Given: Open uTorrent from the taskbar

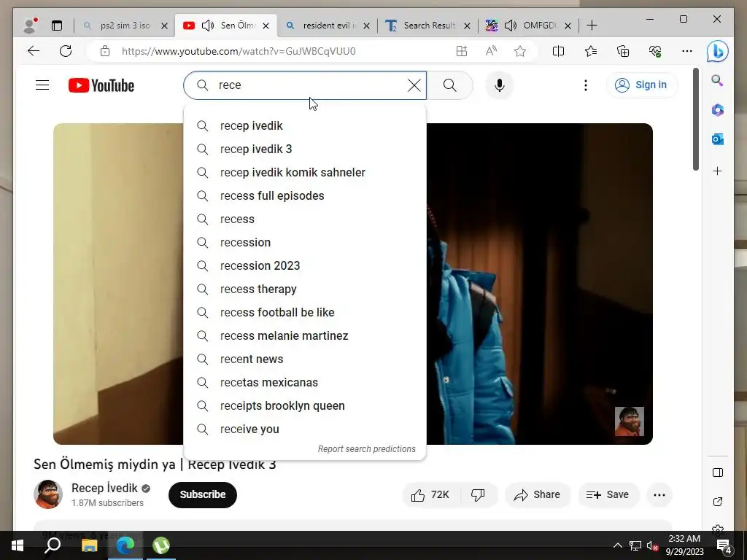Looking at the screenshot, I should 161,545.
